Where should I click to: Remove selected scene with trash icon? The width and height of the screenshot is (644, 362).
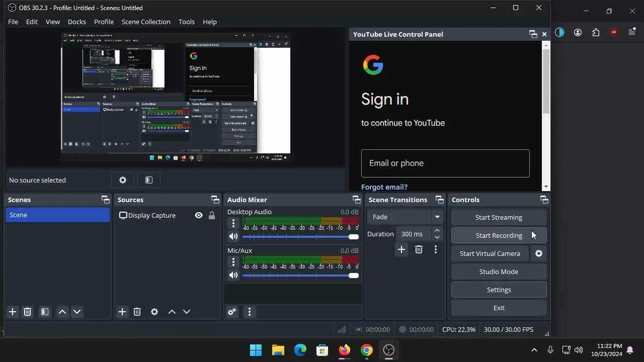pyautogui.click(x=28, y=312)
